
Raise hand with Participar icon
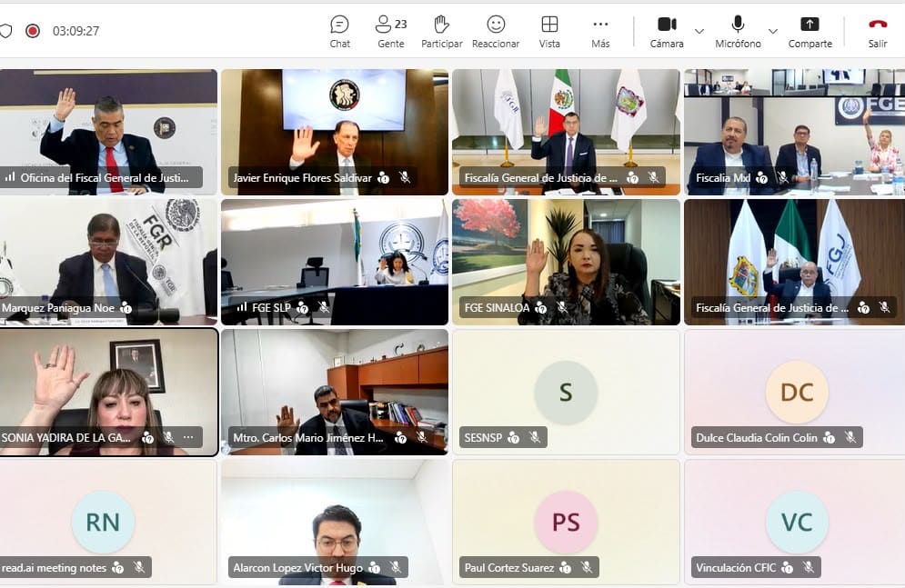(441, 32)
